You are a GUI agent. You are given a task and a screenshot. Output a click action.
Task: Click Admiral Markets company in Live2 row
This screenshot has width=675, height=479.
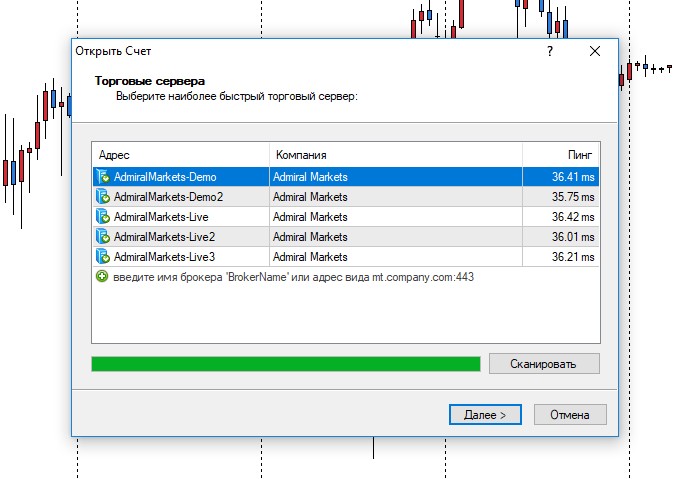point(310,237)
